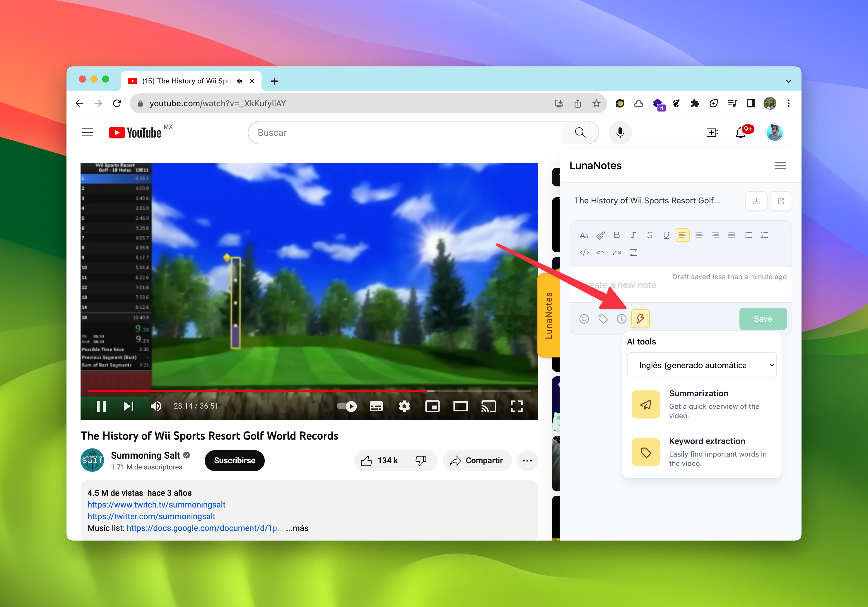Choose the Summarization AI tool

701,404
